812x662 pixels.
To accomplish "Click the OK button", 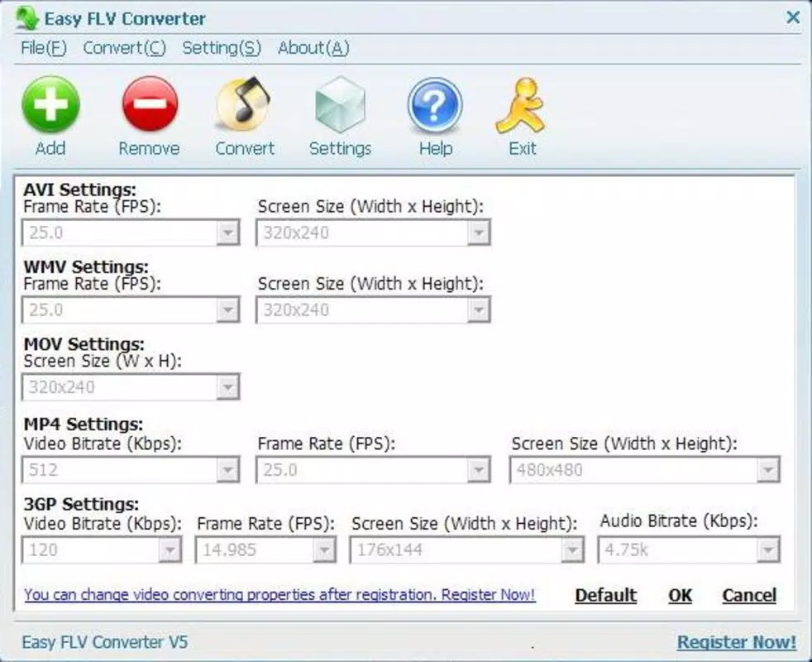I will tap(680, 595).
